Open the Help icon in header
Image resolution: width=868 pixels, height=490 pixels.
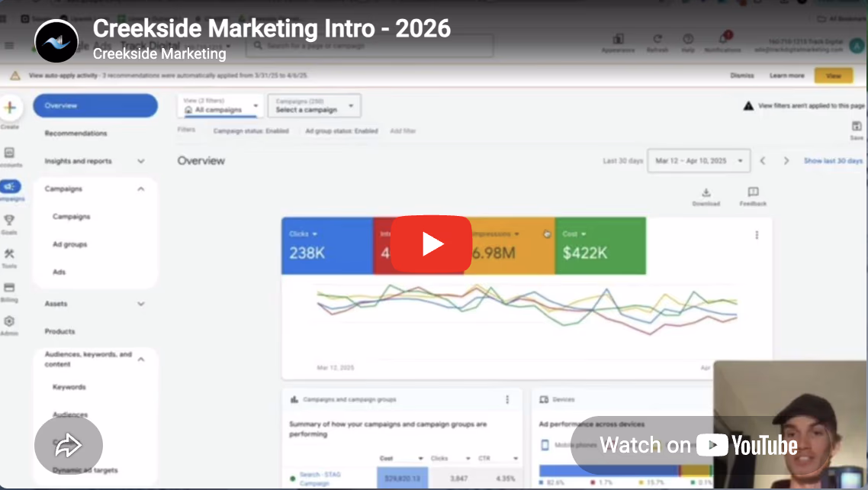click(688, 40)
